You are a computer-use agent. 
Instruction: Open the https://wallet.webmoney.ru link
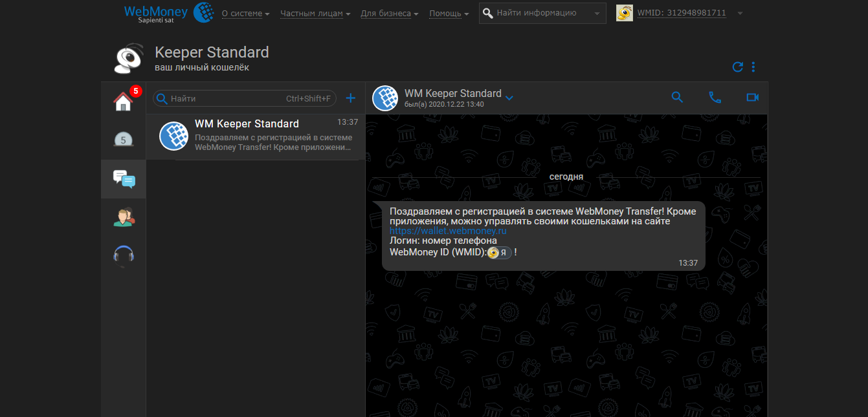click(x=448, y=230)
